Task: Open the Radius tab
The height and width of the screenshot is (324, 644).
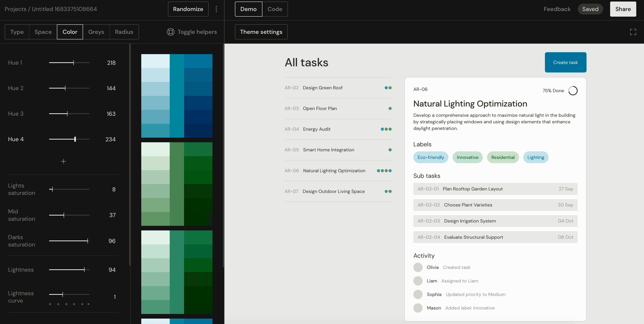Action: (x=124, y=32)
